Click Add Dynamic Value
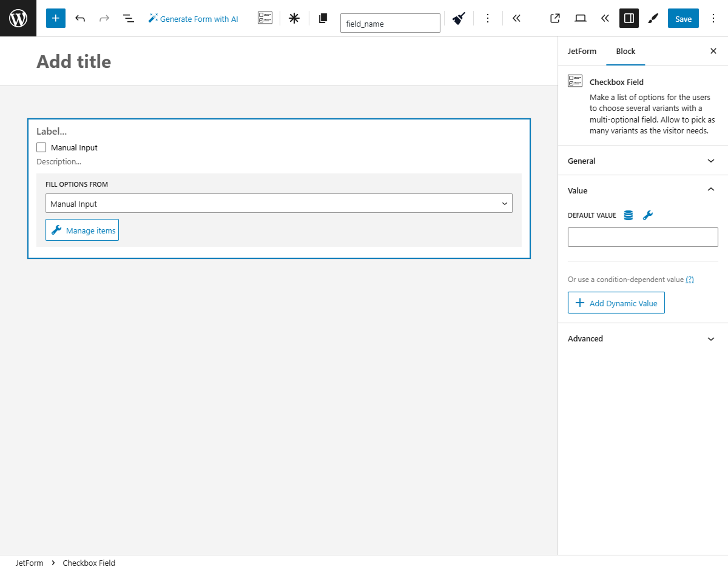728x570 pixels. [616, 303]
